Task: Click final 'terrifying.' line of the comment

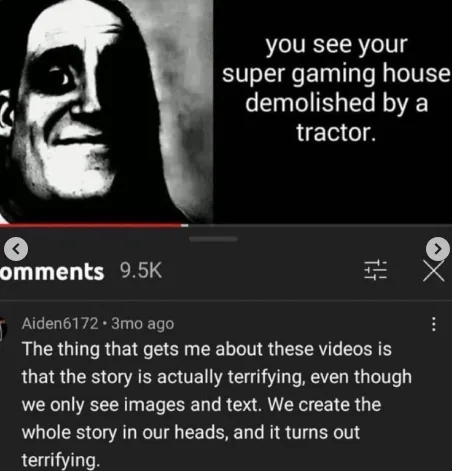Action: coord(61,460)
